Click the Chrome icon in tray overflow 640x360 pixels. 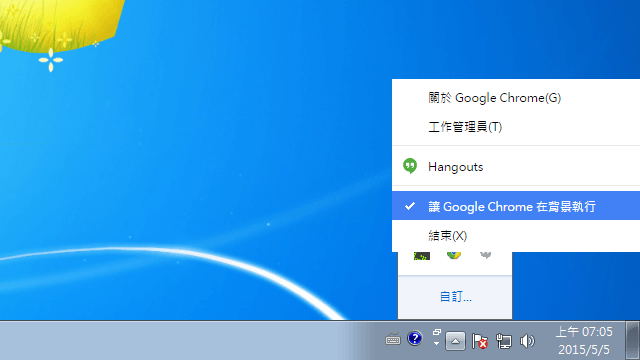454,256
